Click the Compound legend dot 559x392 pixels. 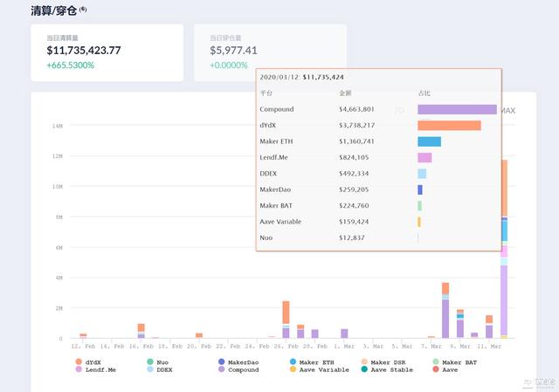point(221,370)
